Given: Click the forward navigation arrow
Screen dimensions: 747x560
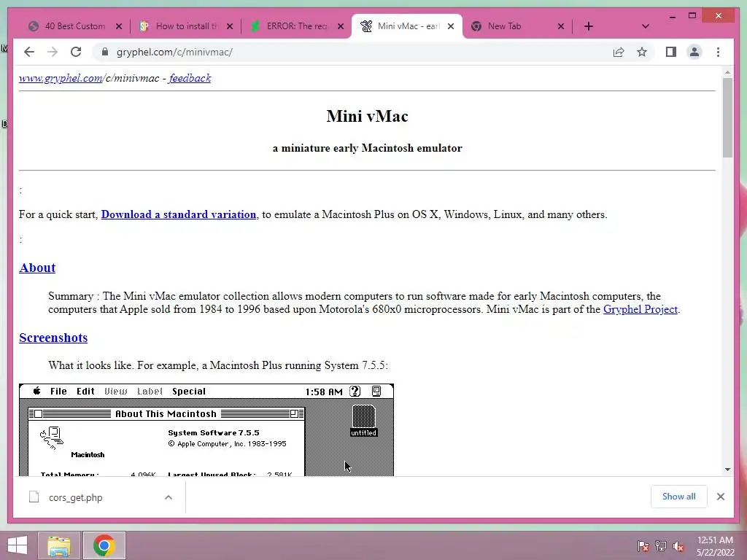Looking at the screenshot, I should [53, 52].
